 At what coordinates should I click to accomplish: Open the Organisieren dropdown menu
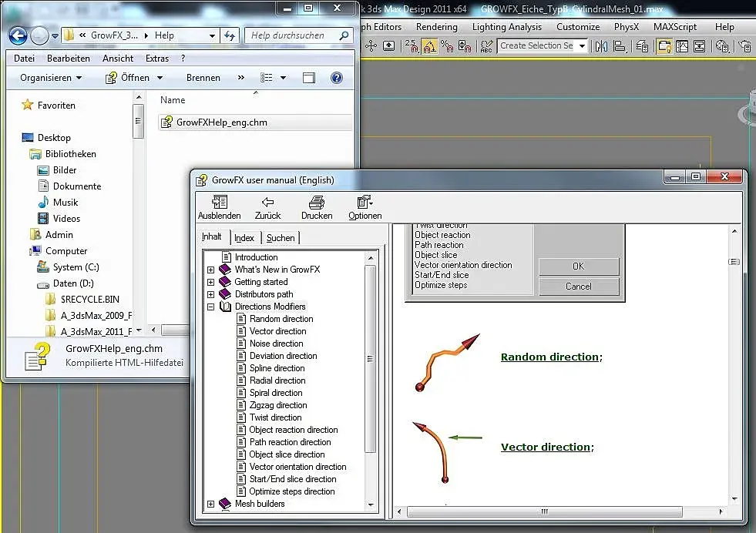(x=51, y=78)
